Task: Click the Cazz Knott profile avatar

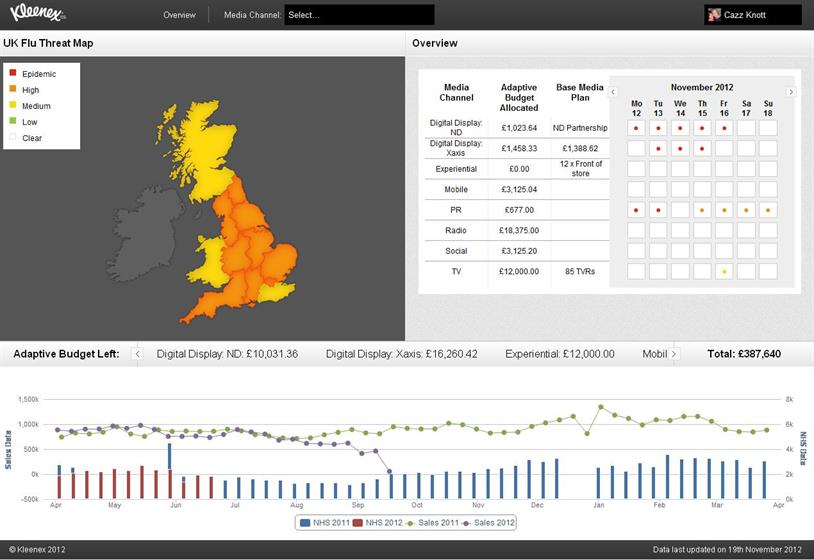Action: (714, 15)
